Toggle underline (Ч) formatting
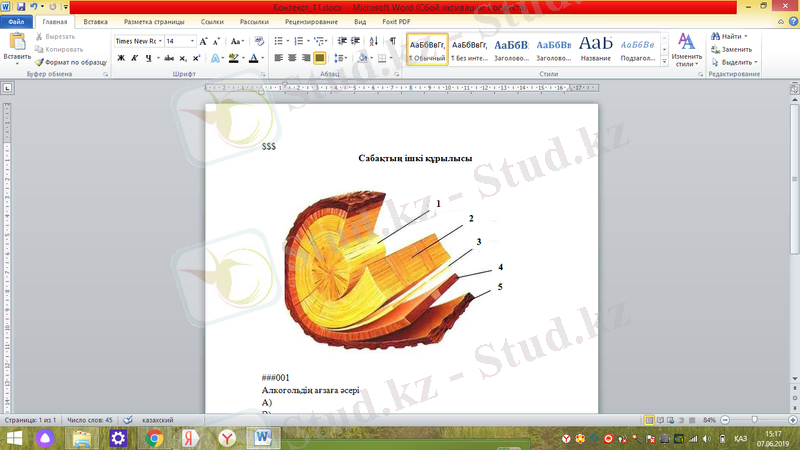The image size is (800, 450). pos(148,58)
